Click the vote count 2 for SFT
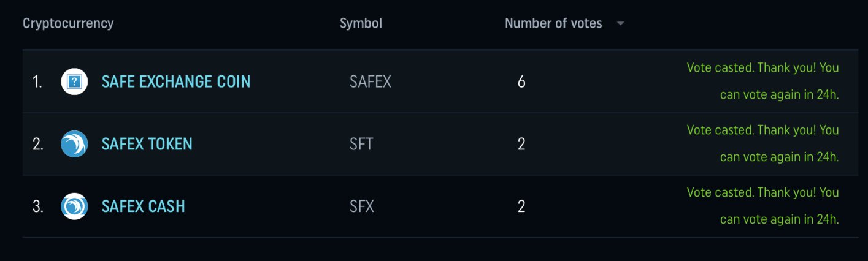 tap(521, 144)
